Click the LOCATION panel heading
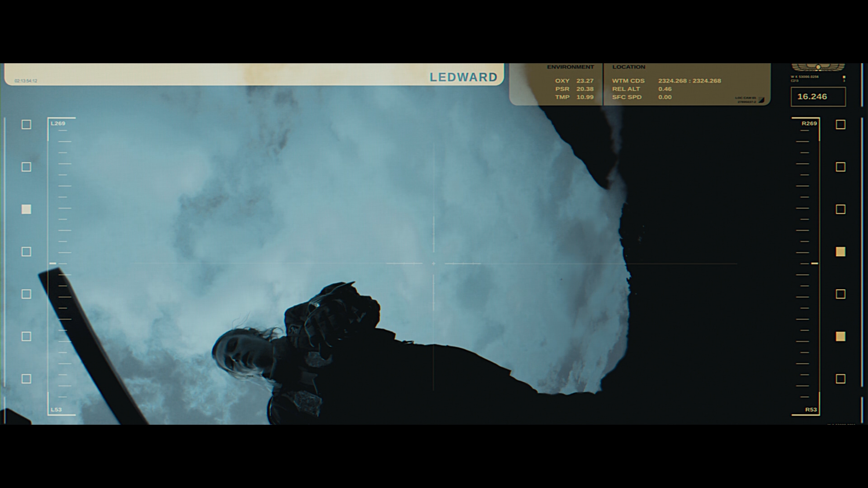 pos(629,67)
